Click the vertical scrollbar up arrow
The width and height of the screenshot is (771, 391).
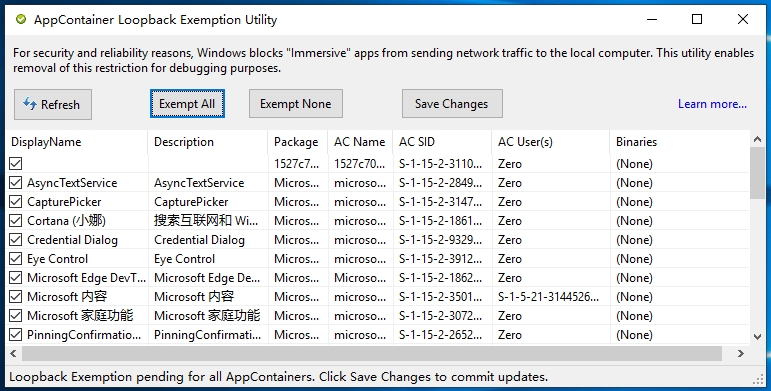coord(757,140)
